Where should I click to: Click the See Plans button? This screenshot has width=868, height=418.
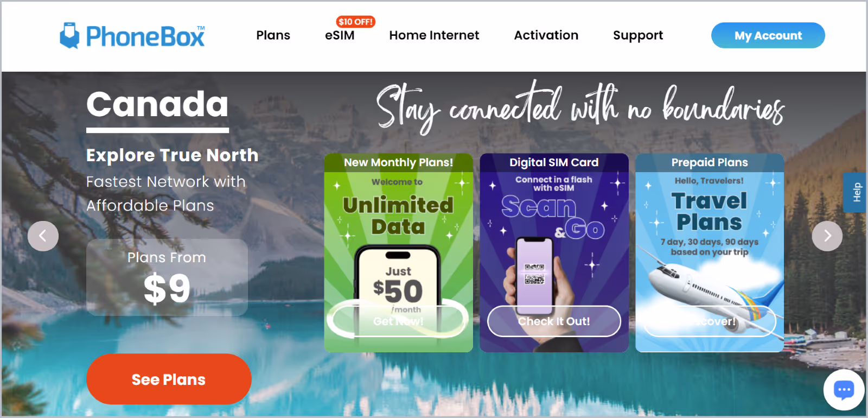click(169, 379)
